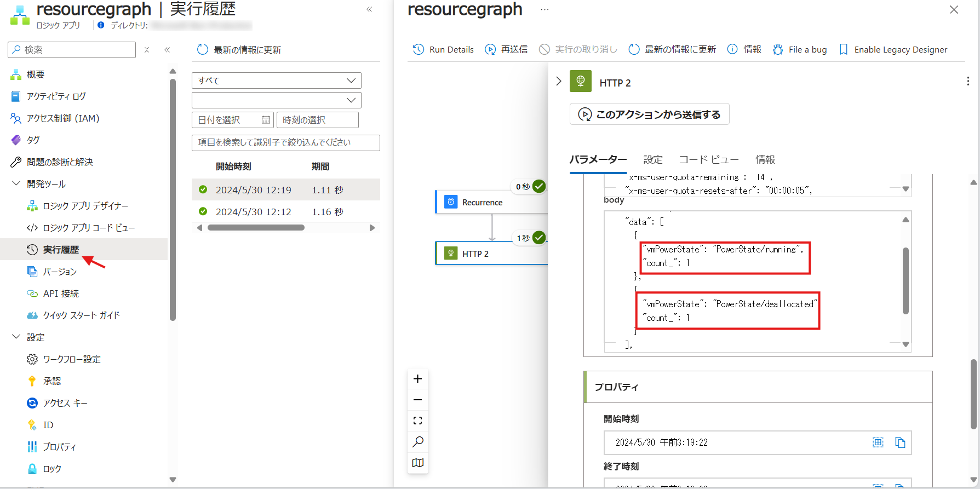Click the File a bug icon
Screen dimensions: 980x489
point(778,49)
